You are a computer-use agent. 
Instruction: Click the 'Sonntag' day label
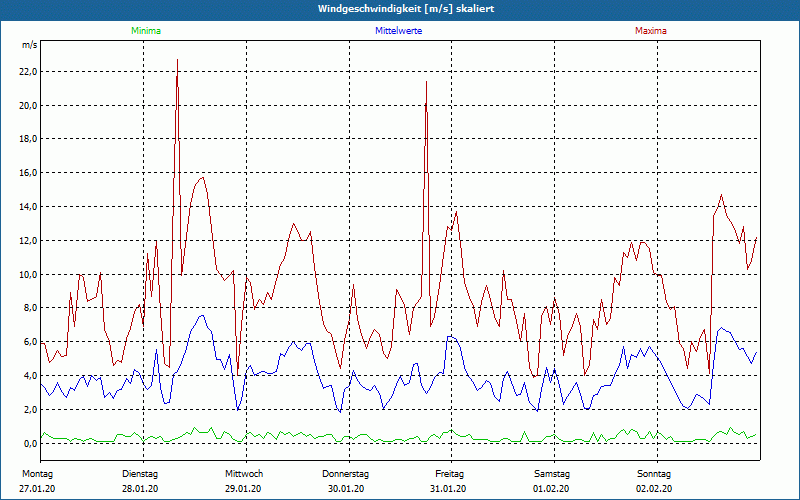click(654, 474)
